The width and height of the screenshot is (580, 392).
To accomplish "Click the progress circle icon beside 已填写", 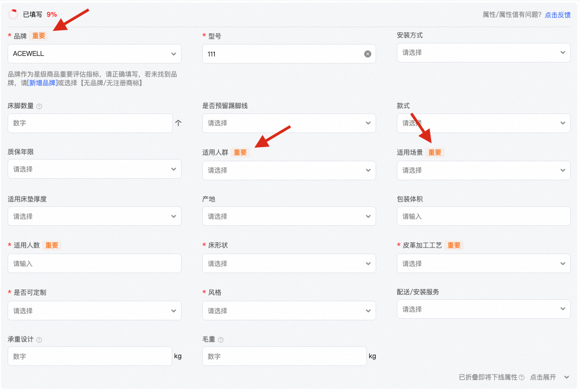I will pyautogui.click(x=13, y=15).
